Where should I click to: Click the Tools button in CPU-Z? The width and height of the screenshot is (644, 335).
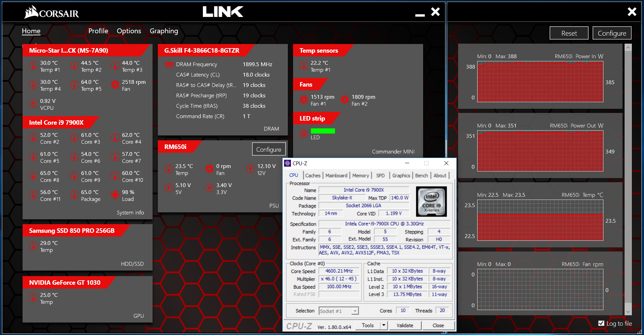click(368, 325)
